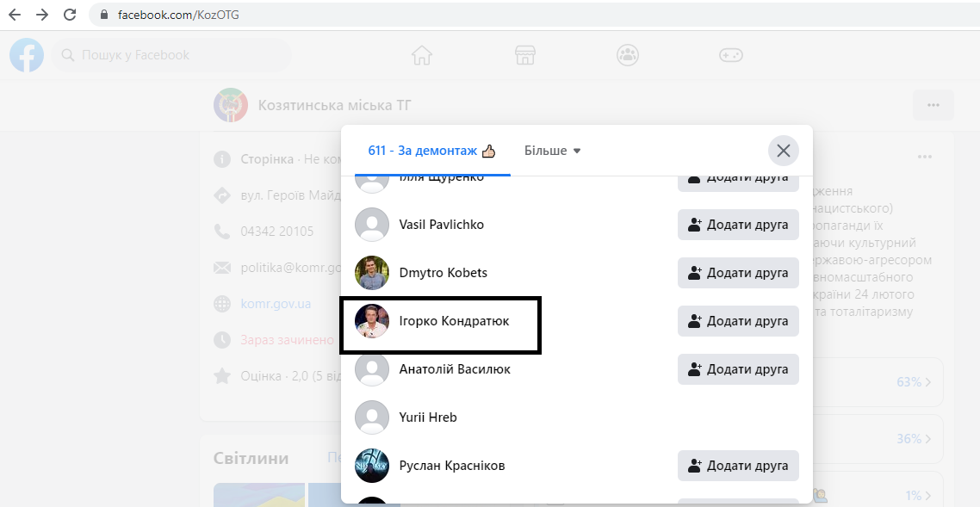This screenshot has width=980, height=507.
Task: Expand the Більше dropdown
Action: point(553,151)
